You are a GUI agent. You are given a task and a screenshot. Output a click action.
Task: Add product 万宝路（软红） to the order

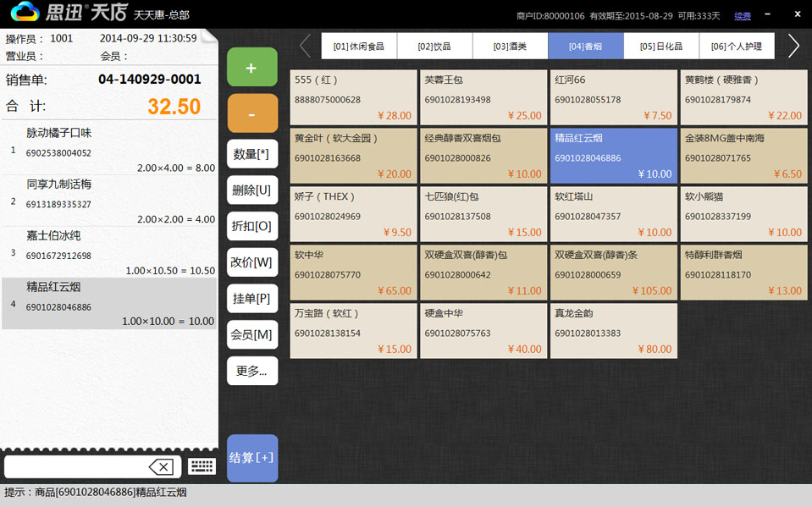coord(354,332)
